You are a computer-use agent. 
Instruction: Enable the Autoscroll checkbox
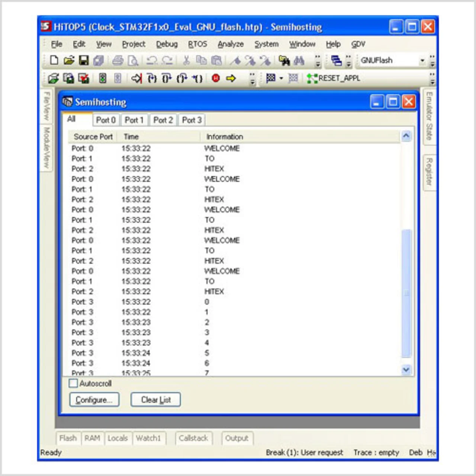coord(73,383)
